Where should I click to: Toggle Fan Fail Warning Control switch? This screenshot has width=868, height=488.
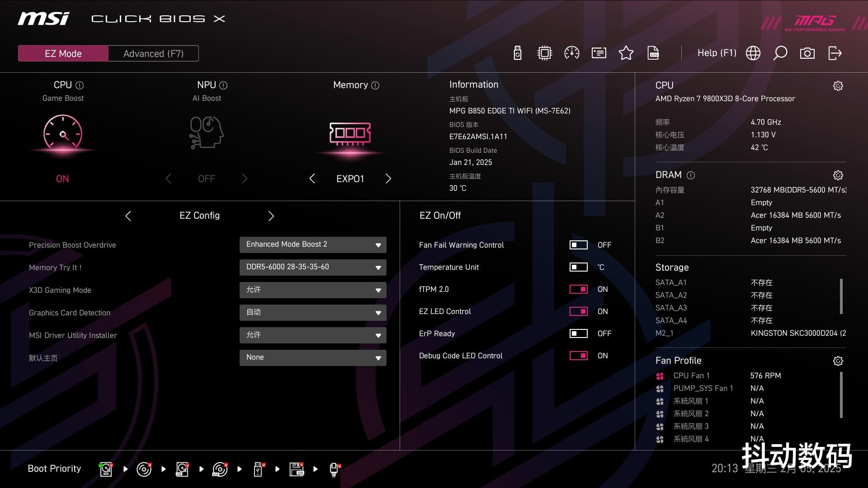[x=578, y=245]
